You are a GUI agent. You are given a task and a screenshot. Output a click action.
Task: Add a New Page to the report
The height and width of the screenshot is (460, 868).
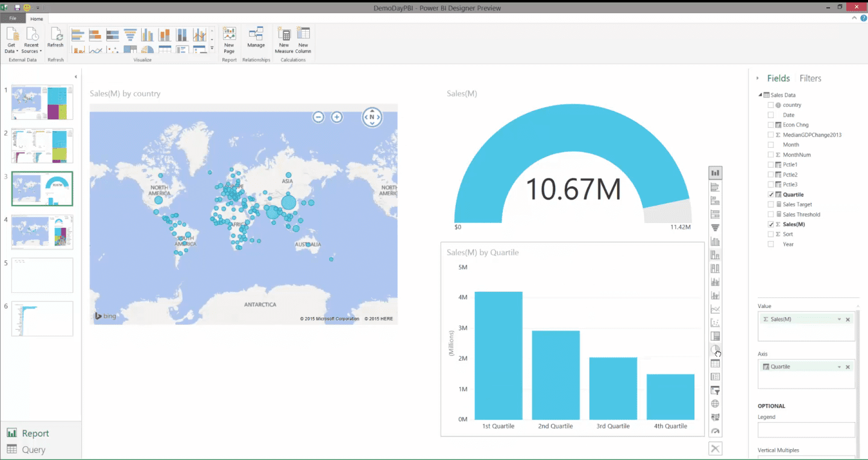coord(229,40)
